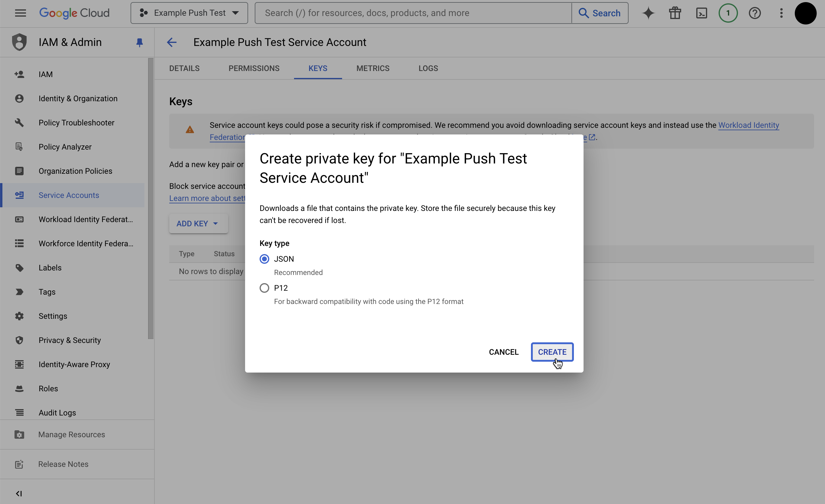Click the Settings gear icon
Screen dimensions: 825x504
pos(19,316)
